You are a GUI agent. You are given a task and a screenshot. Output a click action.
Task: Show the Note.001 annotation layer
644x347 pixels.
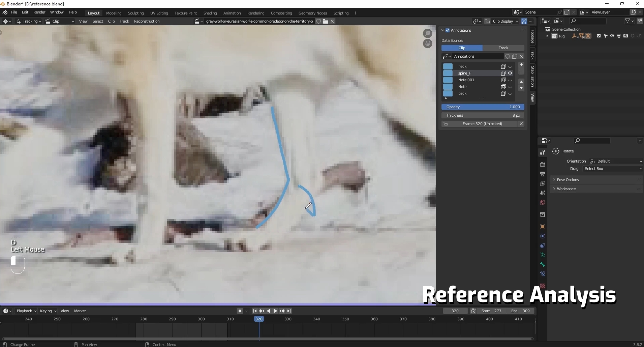pyautogui.click(x=510, y=80)
